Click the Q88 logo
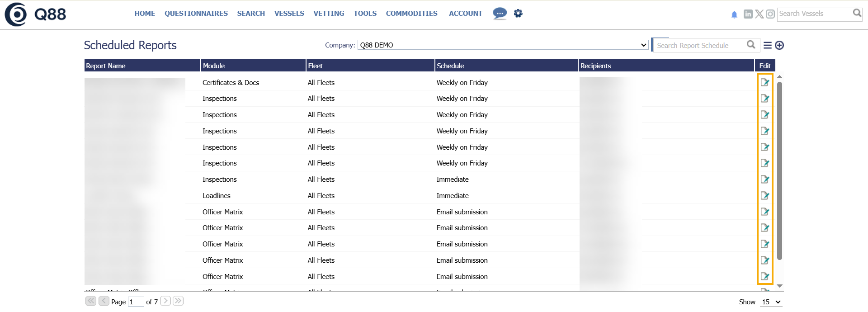 point(35,14)
